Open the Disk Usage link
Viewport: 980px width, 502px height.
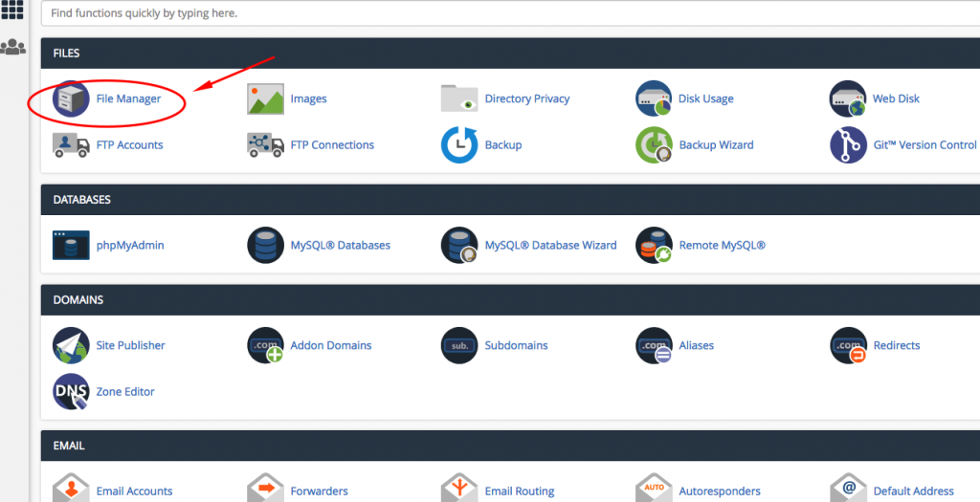[705, 98]
